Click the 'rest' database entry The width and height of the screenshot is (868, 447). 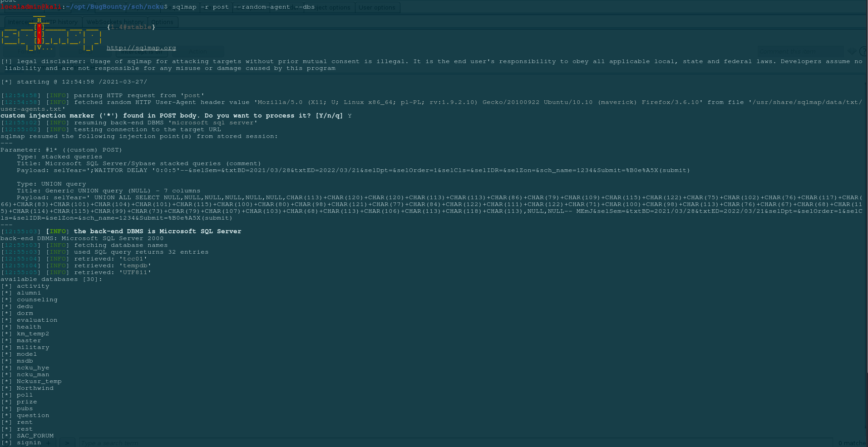(25, 429)
